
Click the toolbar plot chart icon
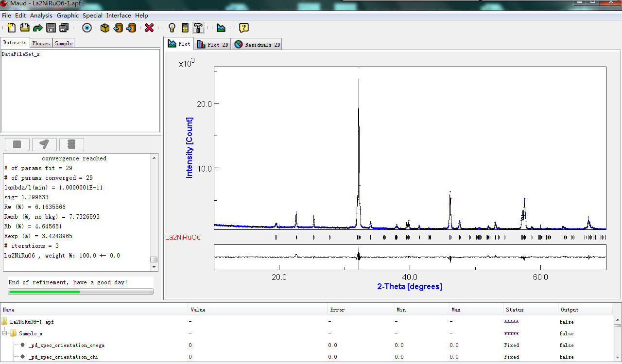click(221, 28)
